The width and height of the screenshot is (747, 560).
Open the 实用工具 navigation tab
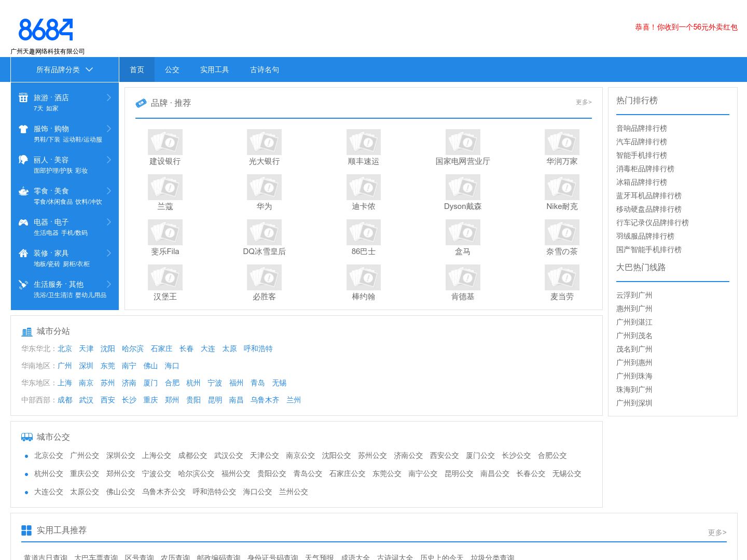[x=215, y=69]
